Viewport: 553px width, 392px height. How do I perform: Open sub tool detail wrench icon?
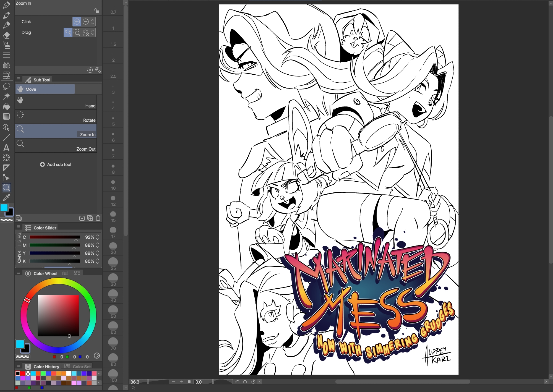point(98,70)
